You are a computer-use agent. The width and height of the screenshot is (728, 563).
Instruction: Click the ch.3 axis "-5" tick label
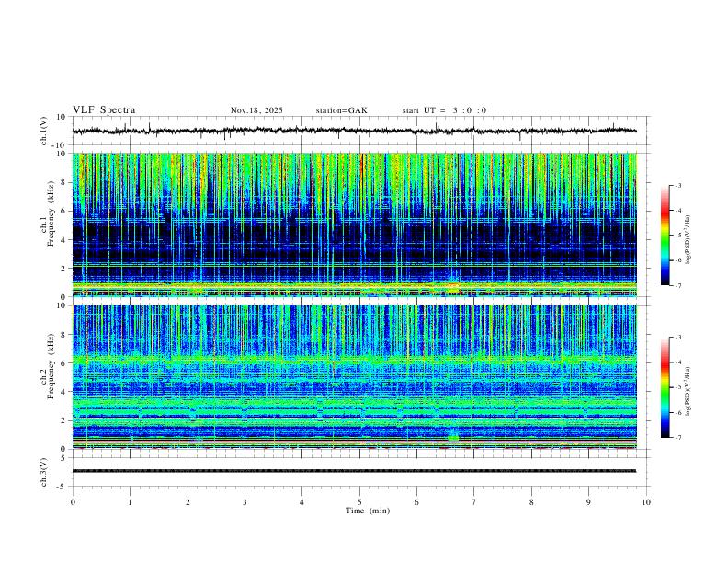pyautogui.click(x=62, y=487)
